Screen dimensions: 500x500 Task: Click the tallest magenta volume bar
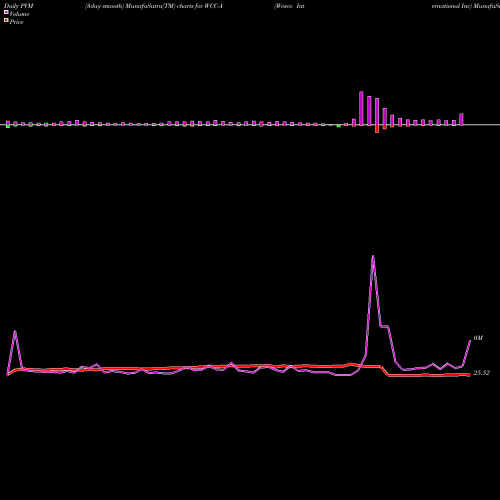coord(361,108)
